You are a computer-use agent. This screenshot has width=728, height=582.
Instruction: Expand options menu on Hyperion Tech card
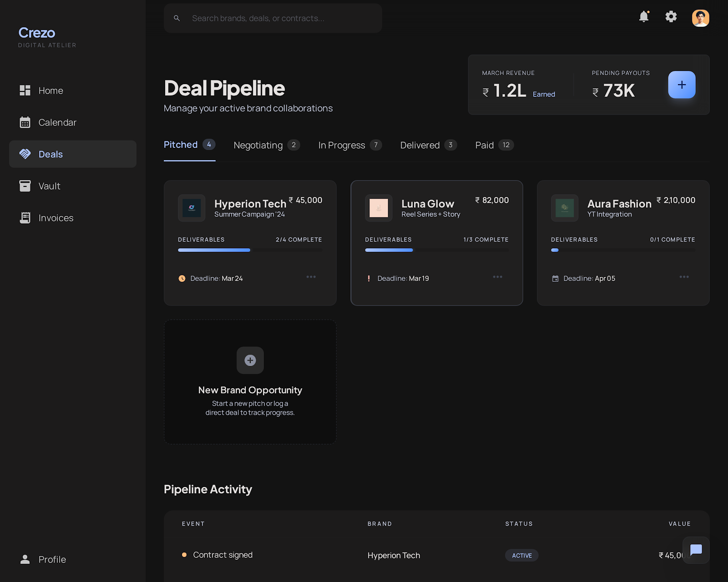(311, 277)
